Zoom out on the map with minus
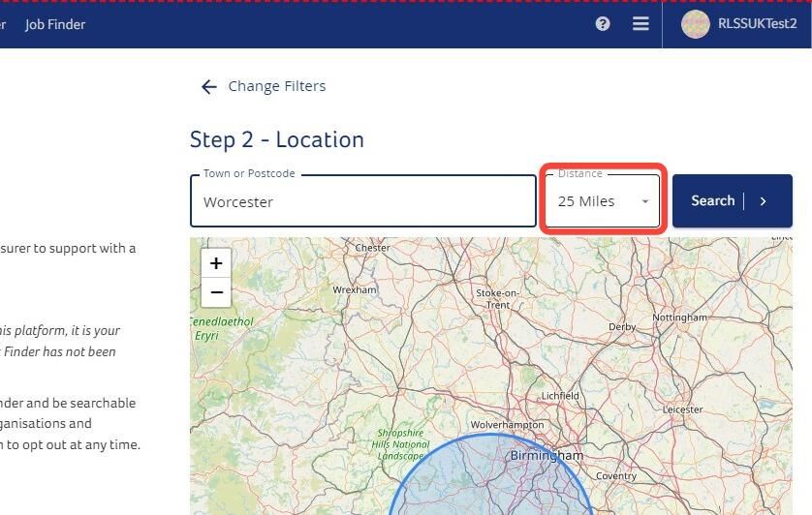The height and width of the screenshot is (515, 812). point(216,292)
